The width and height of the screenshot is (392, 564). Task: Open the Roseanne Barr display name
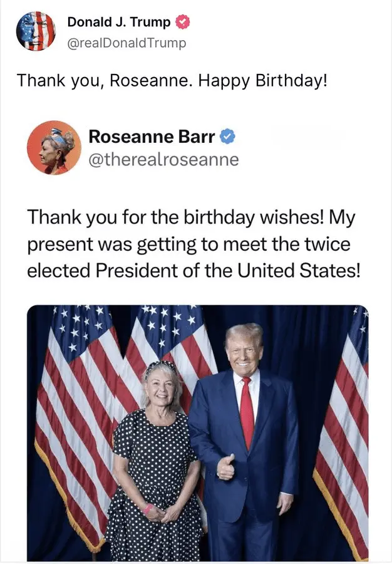tap(152, 136)
